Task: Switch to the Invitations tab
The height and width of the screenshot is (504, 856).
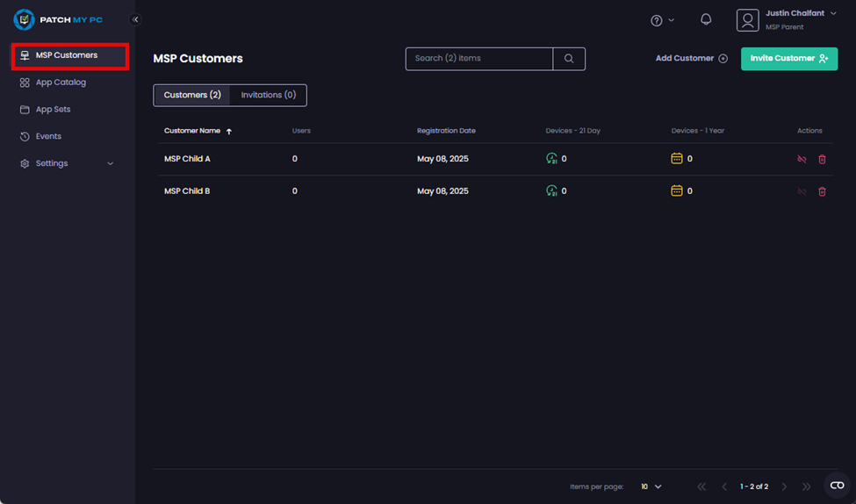Action: [x=268, y=95]
